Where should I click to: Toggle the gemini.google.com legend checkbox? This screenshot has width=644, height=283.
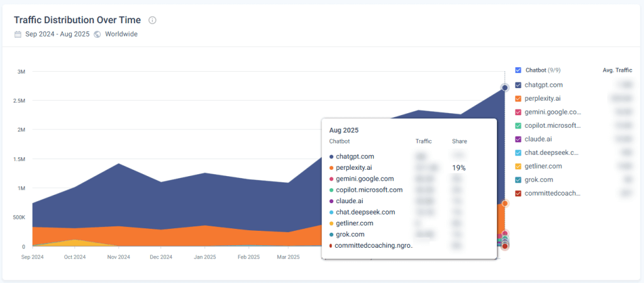coord(518,112)
